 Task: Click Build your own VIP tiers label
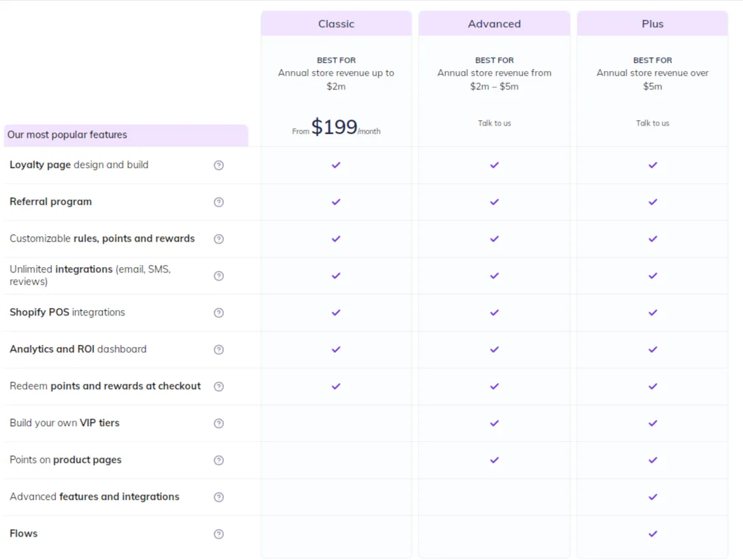point(64,423)
